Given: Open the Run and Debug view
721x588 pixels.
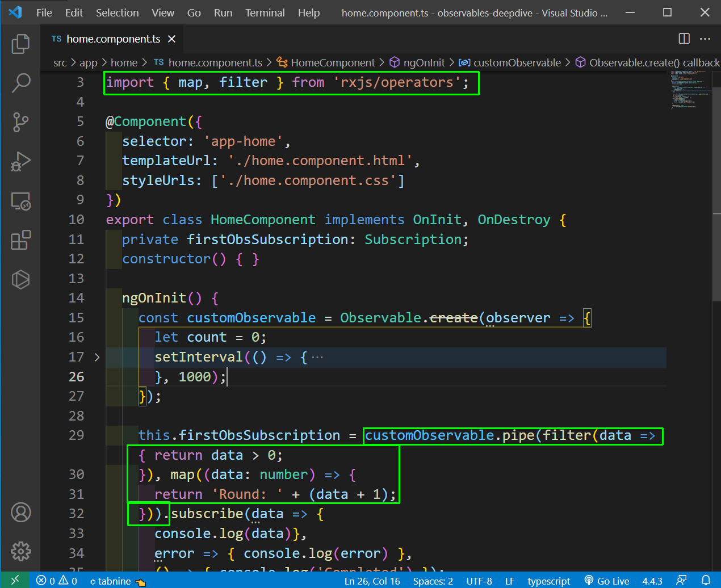Looking at the screenshot, I should click(x=20, y=161).
